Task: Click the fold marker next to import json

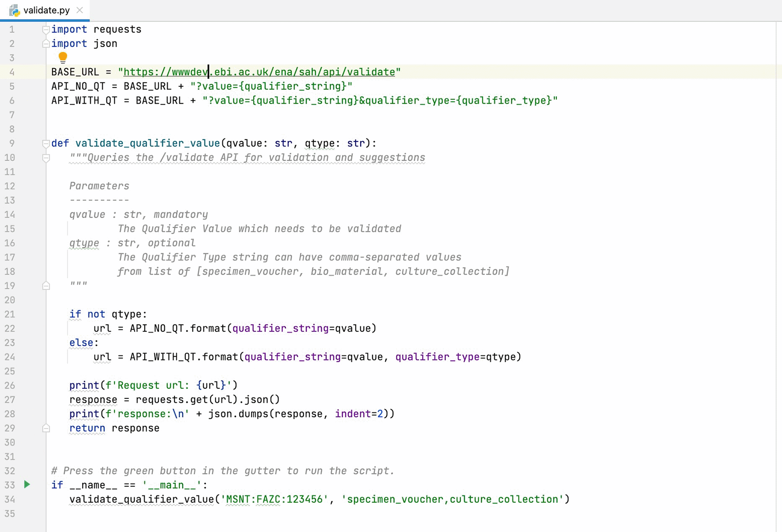Action: pyautogui.click(x=45, y=43)
